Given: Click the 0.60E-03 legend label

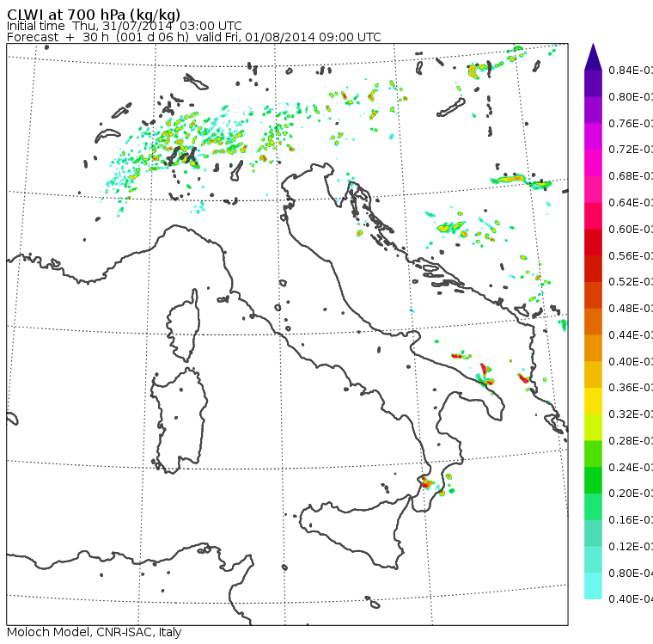Looking at the screenshot, I should tap(631, 230).
